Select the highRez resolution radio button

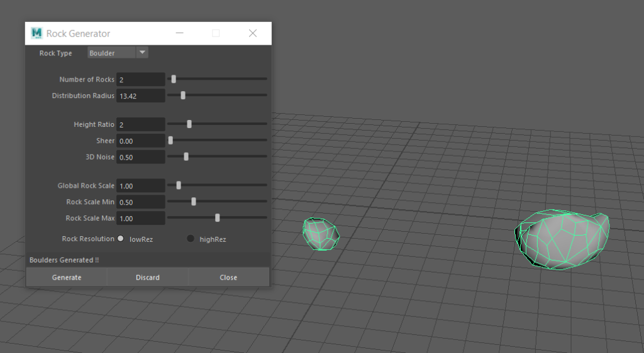point(191,239)
